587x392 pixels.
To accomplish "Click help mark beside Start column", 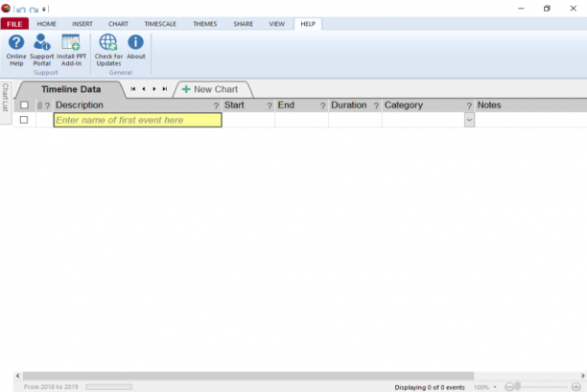I will [x=270, y=105].
